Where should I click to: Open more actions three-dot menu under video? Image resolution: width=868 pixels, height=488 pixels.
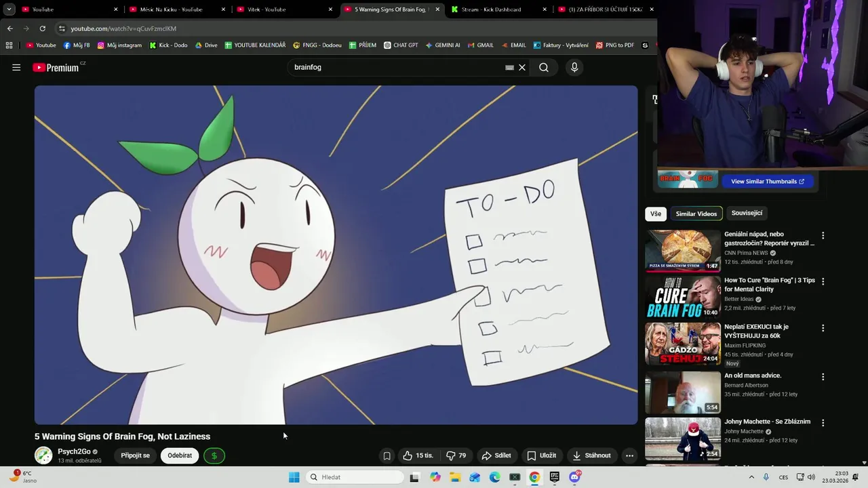coord(629,455)
